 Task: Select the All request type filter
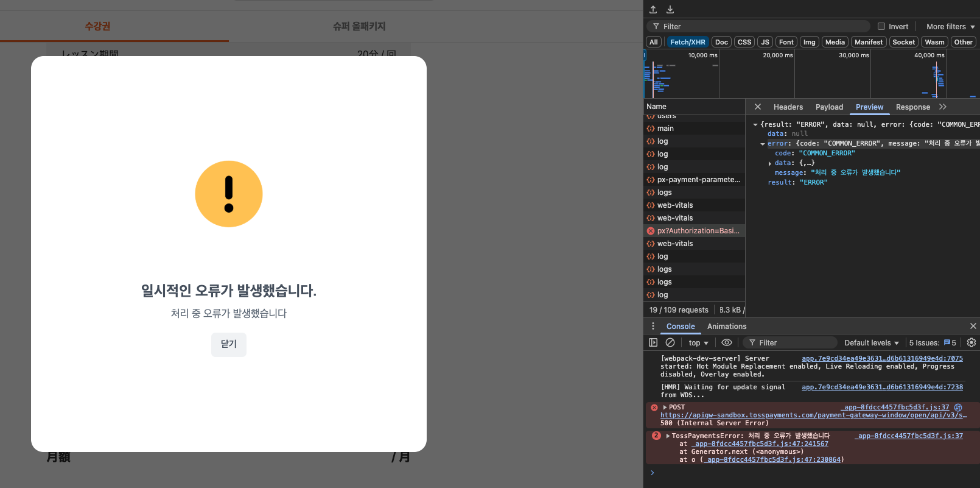[654, 42]
